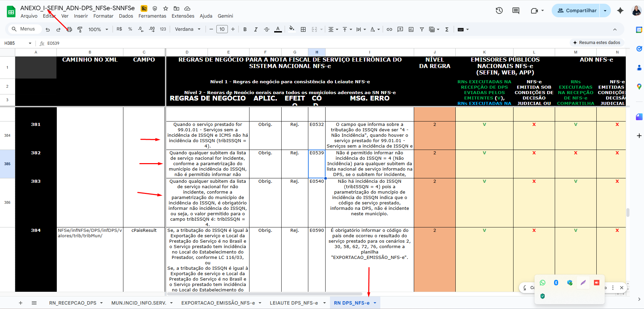Click the Compartilhar button
The height and width of the screenshot is (309, 644).
click(x=576, y=10)
